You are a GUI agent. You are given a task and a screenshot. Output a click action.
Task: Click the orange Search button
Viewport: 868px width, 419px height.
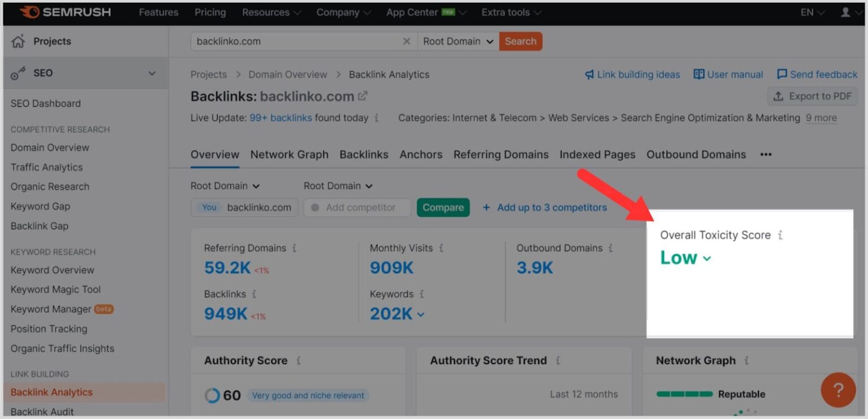[x=520, y=41]
